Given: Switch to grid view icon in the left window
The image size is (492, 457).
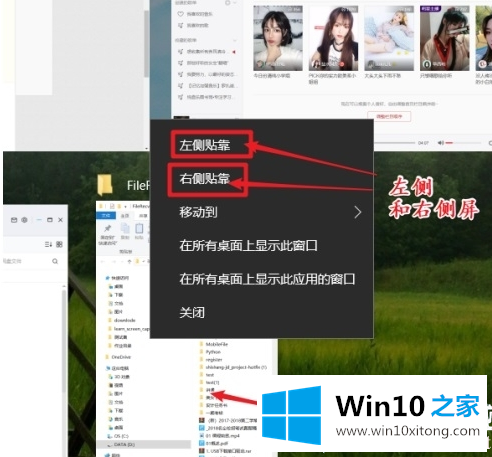Looking at the screenshot, I should (59, 244).
